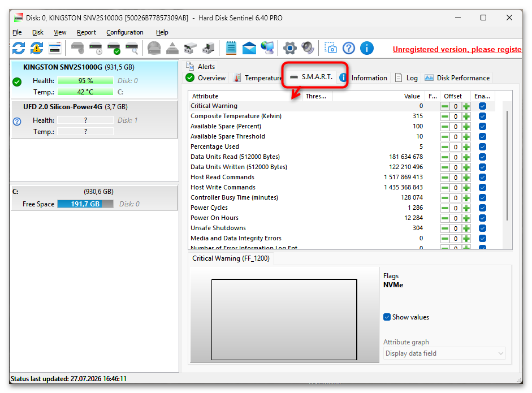Click the blue info about icon
The height and width of the screenshot is (393, 532).
tap(366, 48)
